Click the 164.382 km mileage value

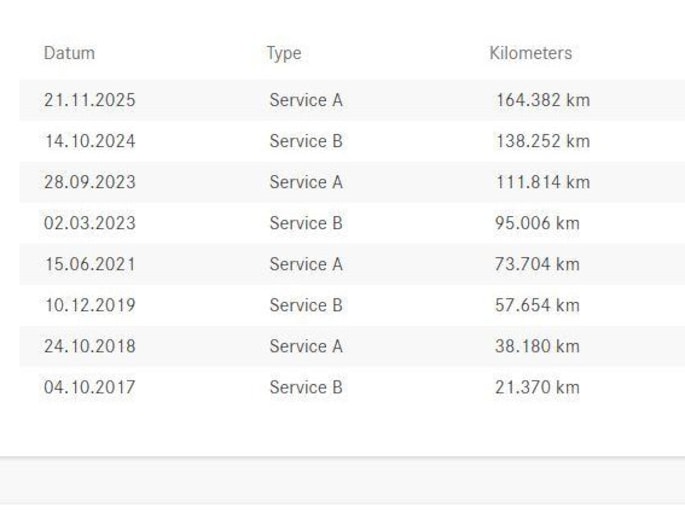point(542,100)
